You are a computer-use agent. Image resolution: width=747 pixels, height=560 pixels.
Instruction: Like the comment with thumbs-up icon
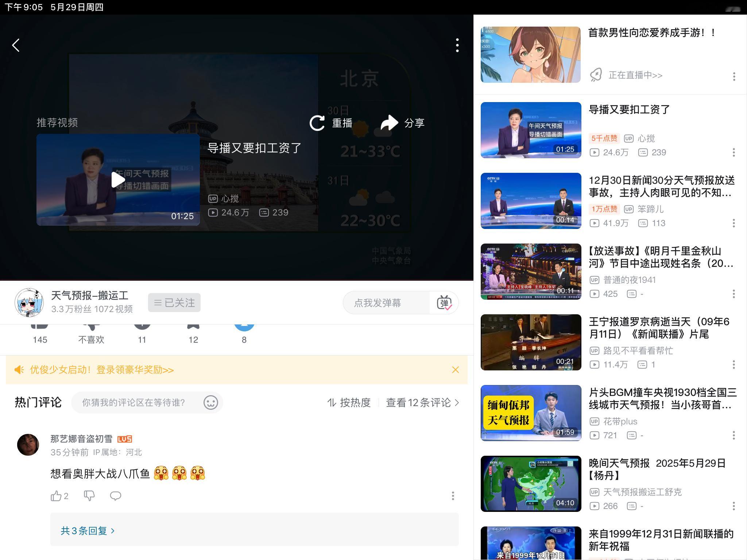pos(56,496)
